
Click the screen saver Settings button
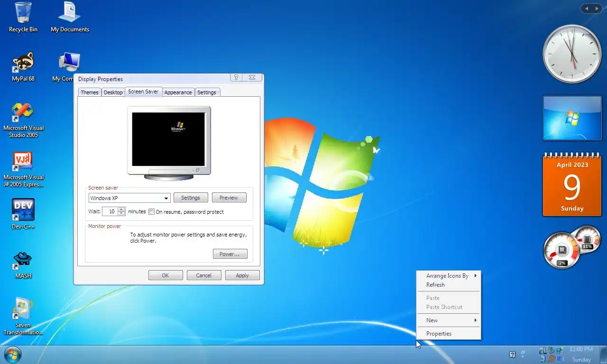click(191, 198)
